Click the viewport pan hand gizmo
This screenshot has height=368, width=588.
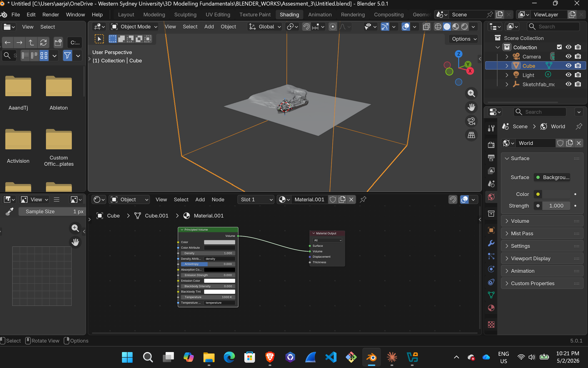click(x=471, y=107)
